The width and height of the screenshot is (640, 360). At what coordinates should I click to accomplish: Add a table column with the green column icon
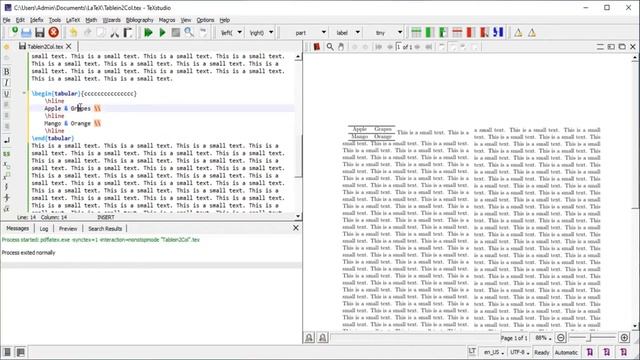(x=429, y=32)
